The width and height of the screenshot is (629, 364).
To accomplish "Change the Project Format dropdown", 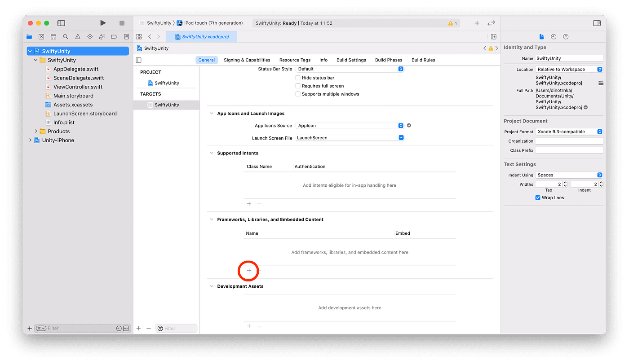I will [x=569, y=132].
